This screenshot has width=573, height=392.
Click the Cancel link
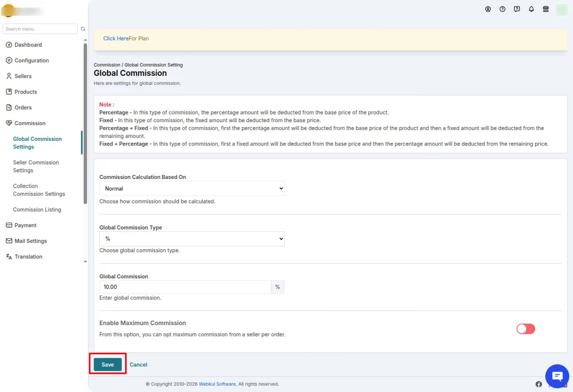click(x=138, y=365)
